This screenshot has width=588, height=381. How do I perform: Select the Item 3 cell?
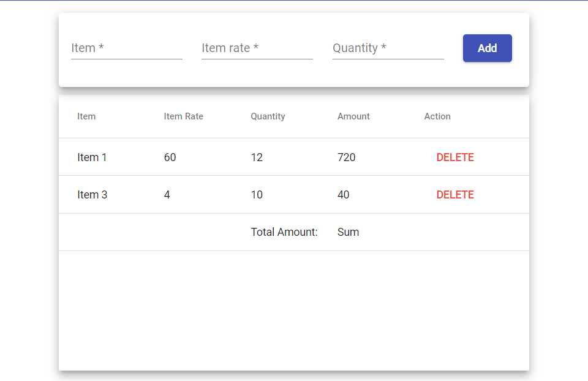point(92,194)
